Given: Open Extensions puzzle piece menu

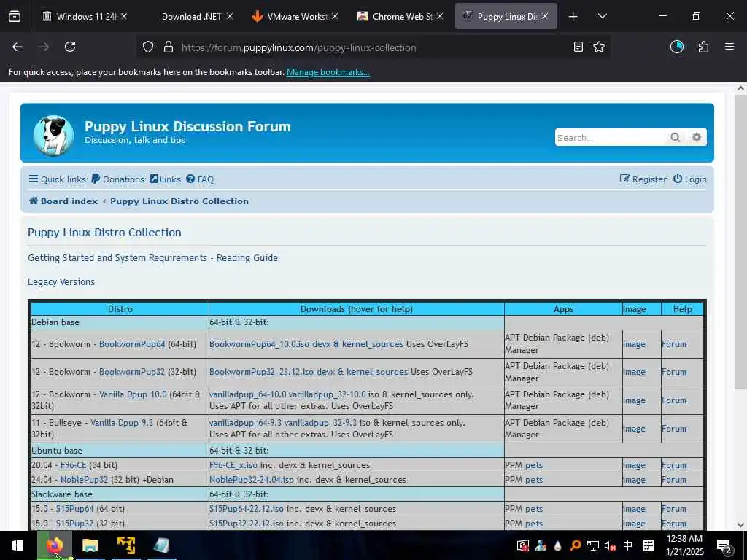Looking at the screenshot, I should pyautogui.click(x=703, y=47).
